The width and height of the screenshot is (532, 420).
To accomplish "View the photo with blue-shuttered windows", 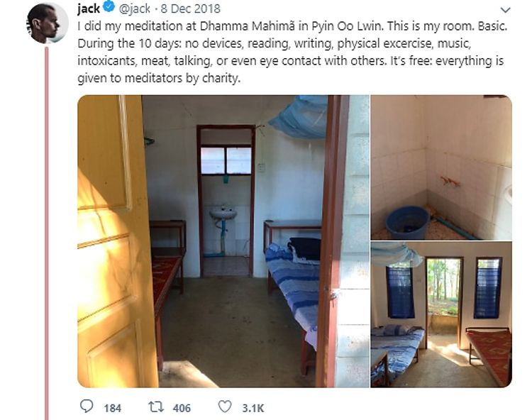I will point(441,314).
